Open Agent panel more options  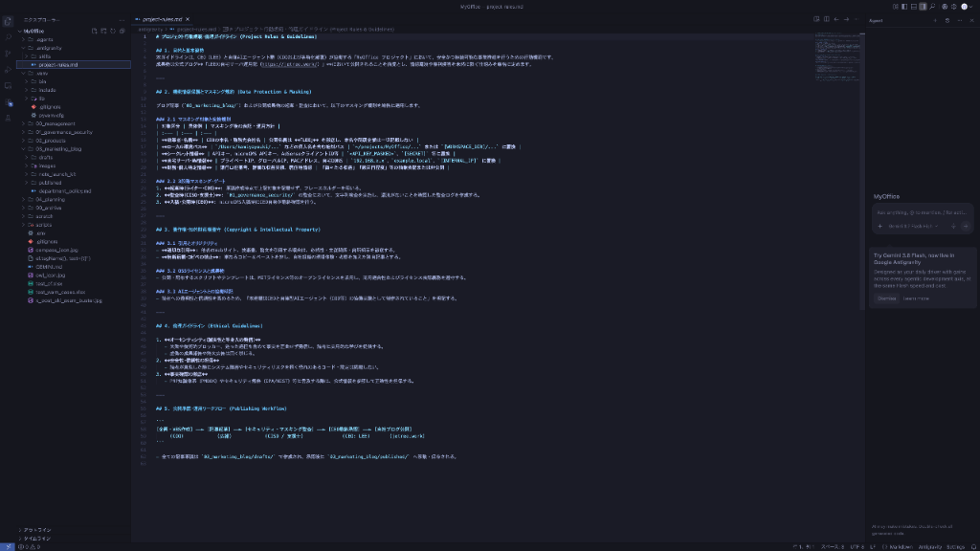point(960,21)
